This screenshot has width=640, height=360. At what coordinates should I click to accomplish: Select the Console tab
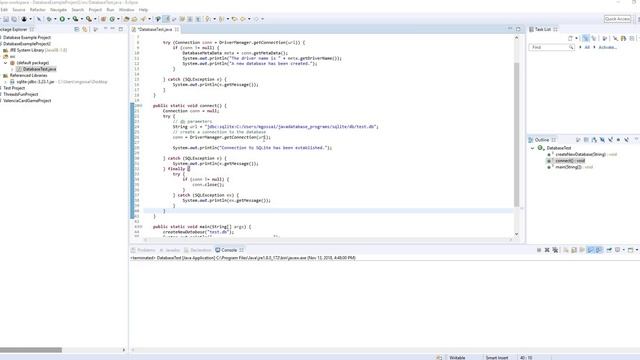coord(229,250)
